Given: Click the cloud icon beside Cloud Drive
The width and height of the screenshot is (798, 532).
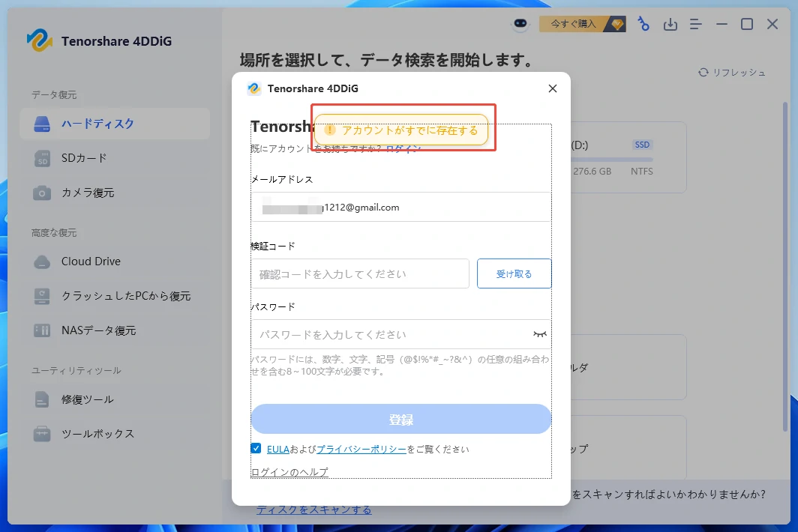Looking at the screenshot, I should tap(42, 262).
